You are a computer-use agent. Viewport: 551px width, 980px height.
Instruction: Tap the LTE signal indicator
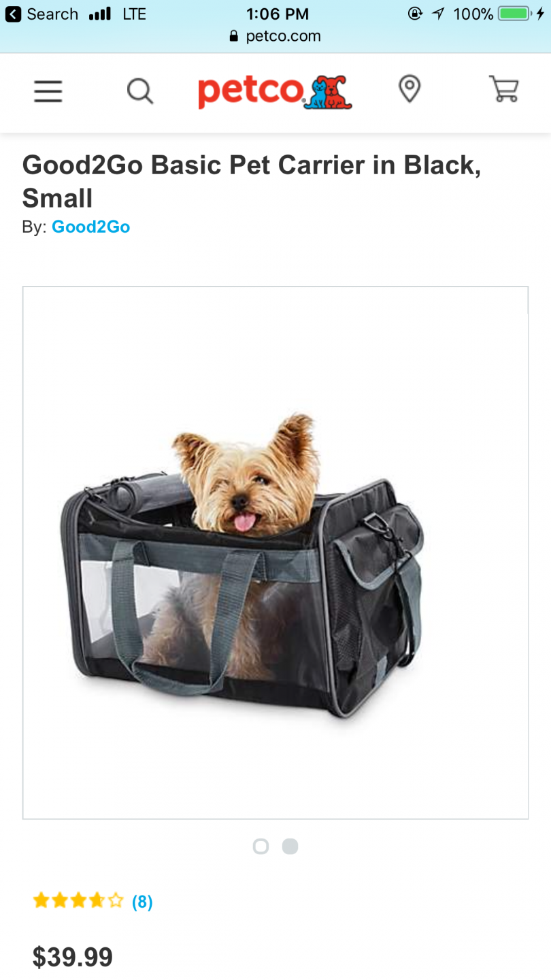134,14
